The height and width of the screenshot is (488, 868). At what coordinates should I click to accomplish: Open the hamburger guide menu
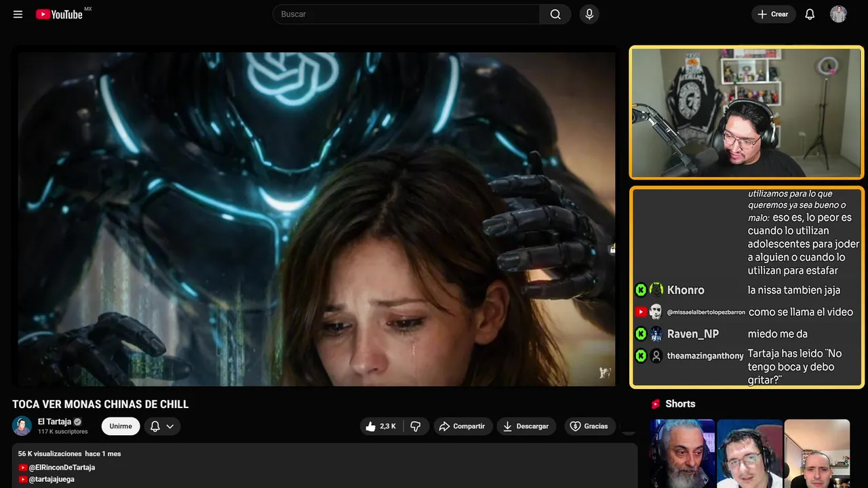[18, 14]
